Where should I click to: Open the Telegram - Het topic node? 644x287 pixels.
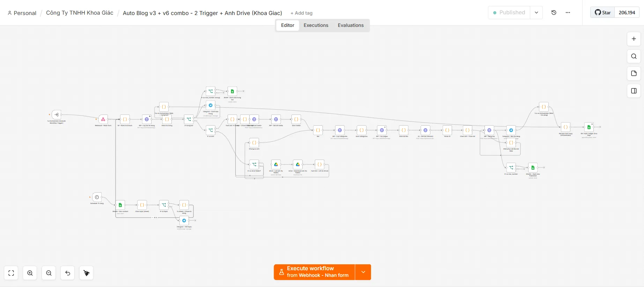tap(184, 221)
